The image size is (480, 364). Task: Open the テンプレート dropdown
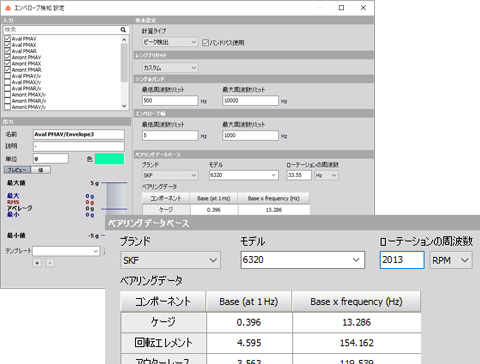66,251
